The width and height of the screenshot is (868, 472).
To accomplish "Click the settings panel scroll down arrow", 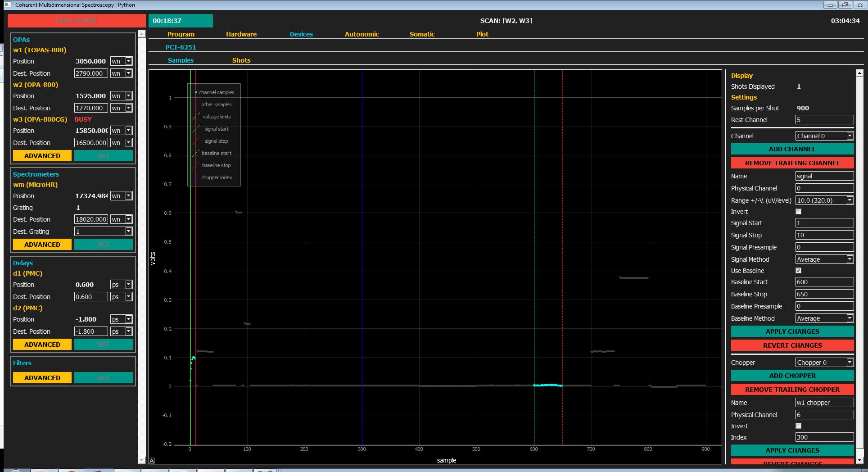I will 859,460.
